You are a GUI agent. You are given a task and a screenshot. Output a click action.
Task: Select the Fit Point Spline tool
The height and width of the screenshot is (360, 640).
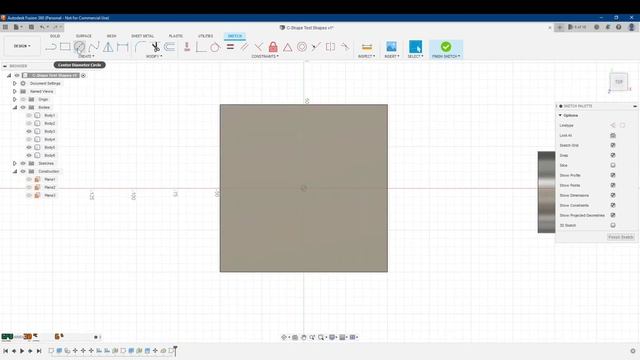pos(94,47)
